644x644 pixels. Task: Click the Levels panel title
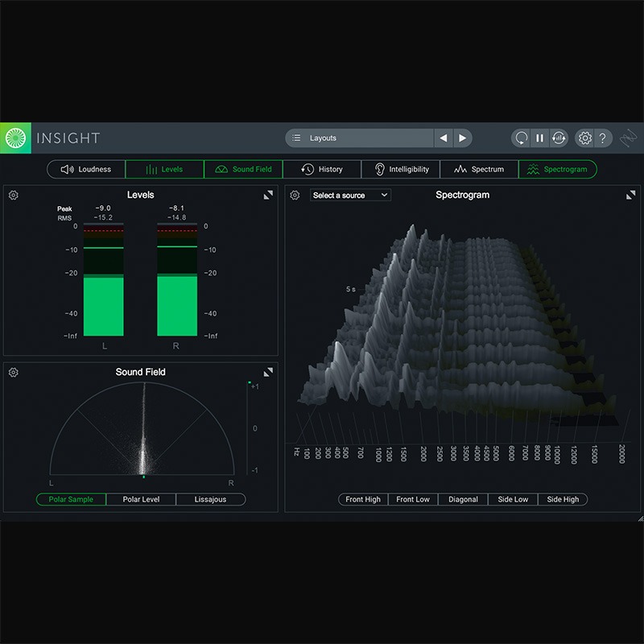click(140, 195)
